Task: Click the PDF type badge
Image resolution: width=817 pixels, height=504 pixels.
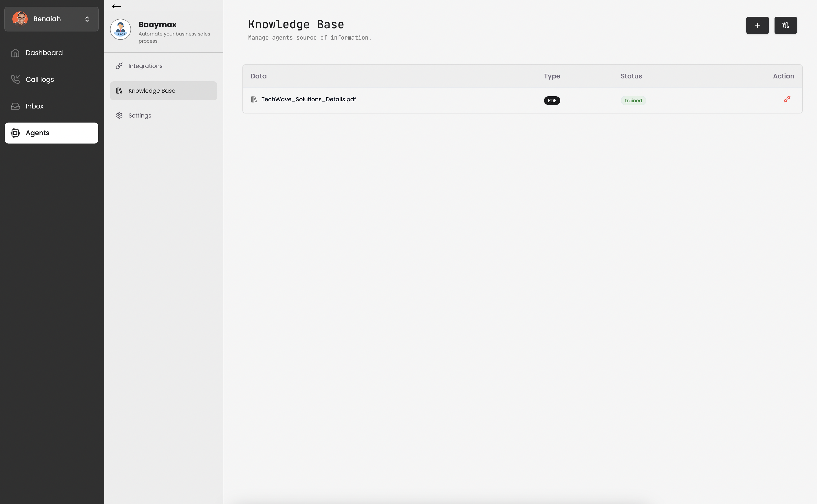Action: pos(552,101)
